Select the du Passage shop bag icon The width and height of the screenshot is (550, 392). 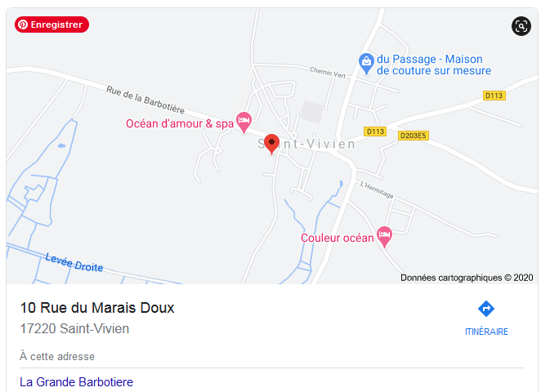coord(366,64)
